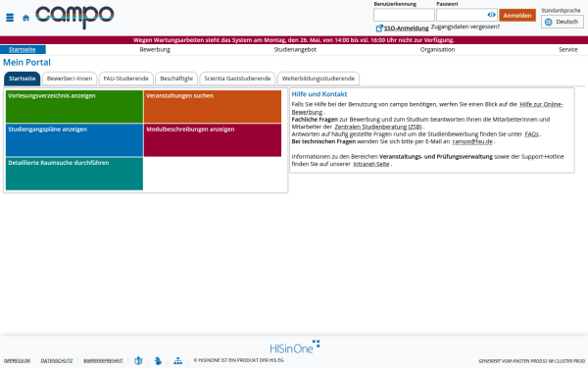This screenshot has width=588, height=368.
Task: Click the maintenance notice banner text
Action: (x=294, y=40)
